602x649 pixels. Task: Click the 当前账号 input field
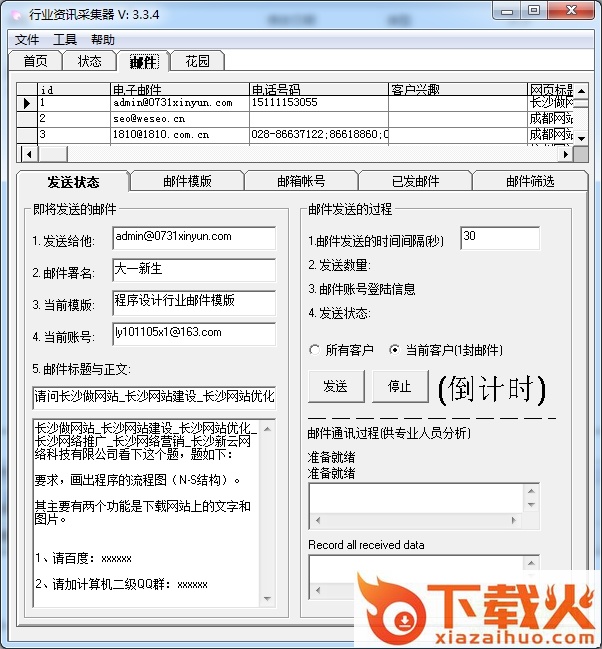194,334
